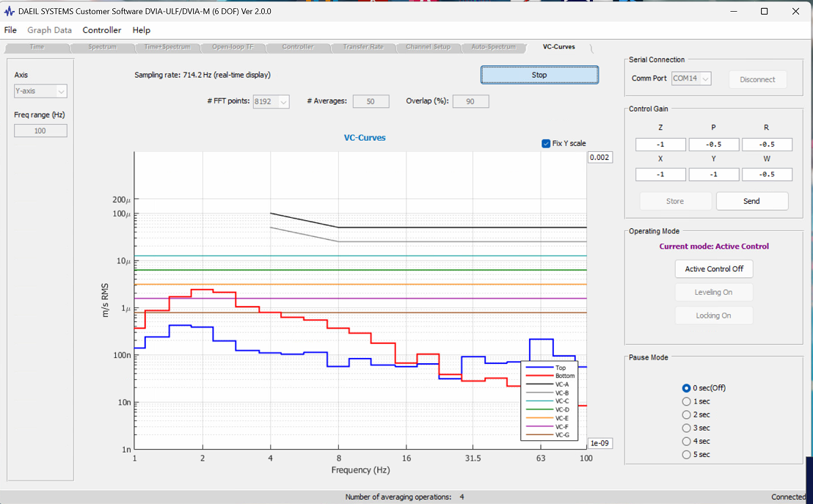Send the control gain values
This screenshot has height=504, width=813.
pyautogui.click(x=752, y=201)
